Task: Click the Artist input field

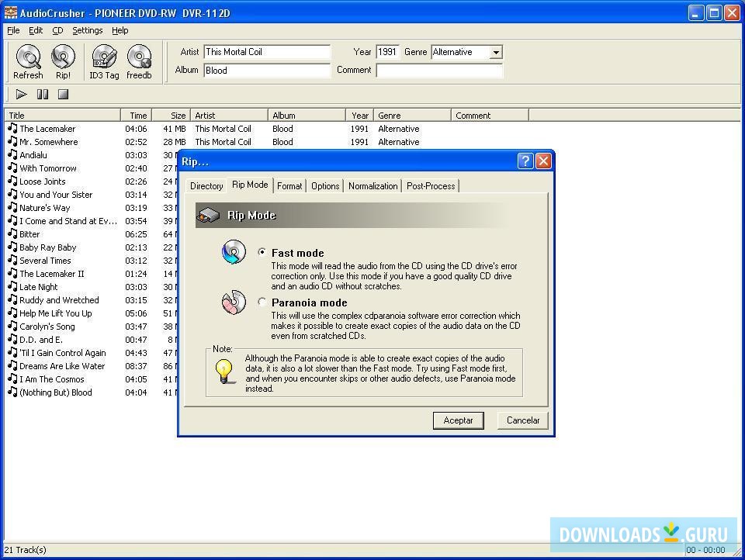Action: tap(266, 52)
